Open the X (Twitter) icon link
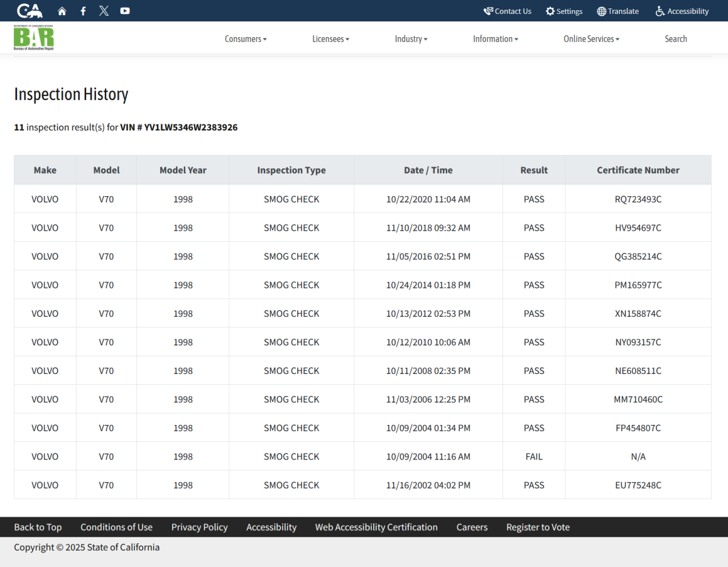 click(104, 11)
